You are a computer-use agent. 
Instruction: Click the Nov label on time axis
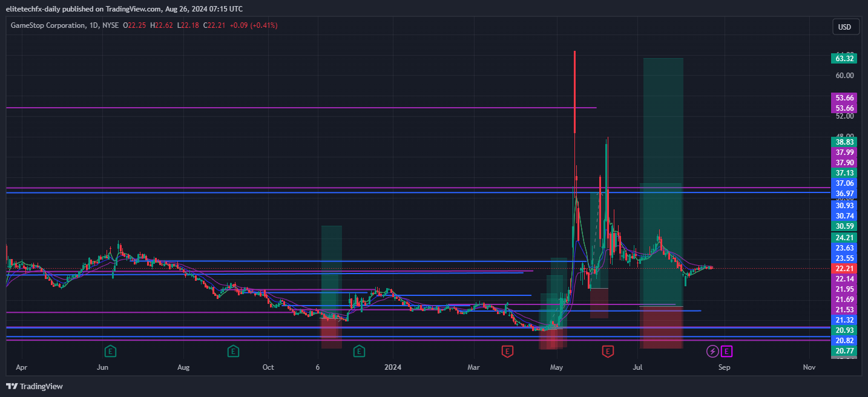pos(809,367)
